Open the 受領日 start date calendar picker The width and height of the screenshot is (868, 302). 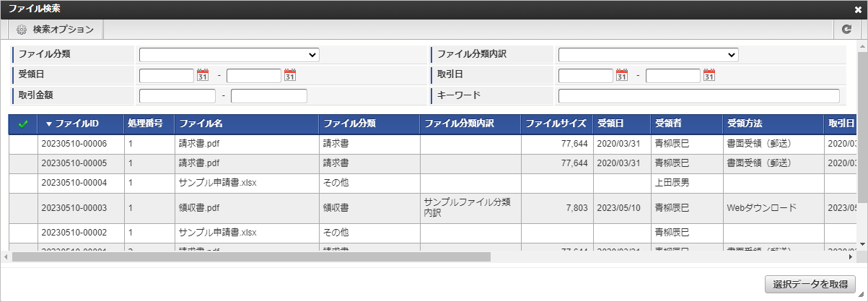pyautogui.click(x=203, y=75)
